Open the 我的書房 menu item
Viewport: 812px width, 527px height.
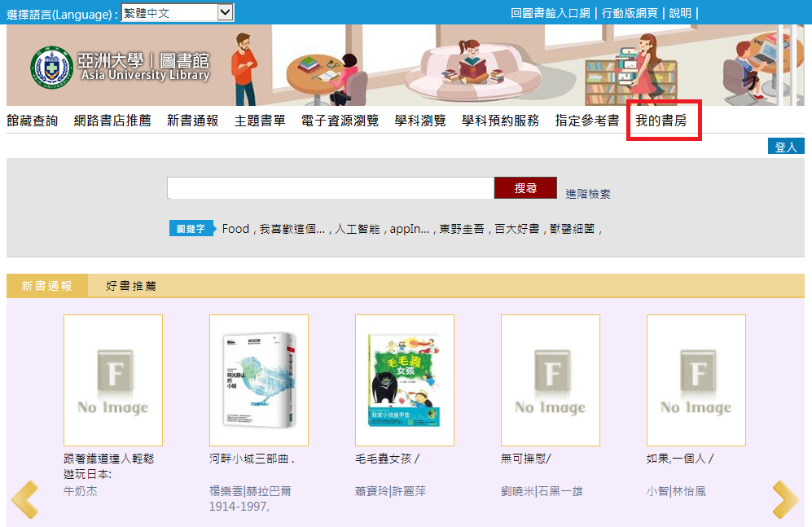point(661,121)
